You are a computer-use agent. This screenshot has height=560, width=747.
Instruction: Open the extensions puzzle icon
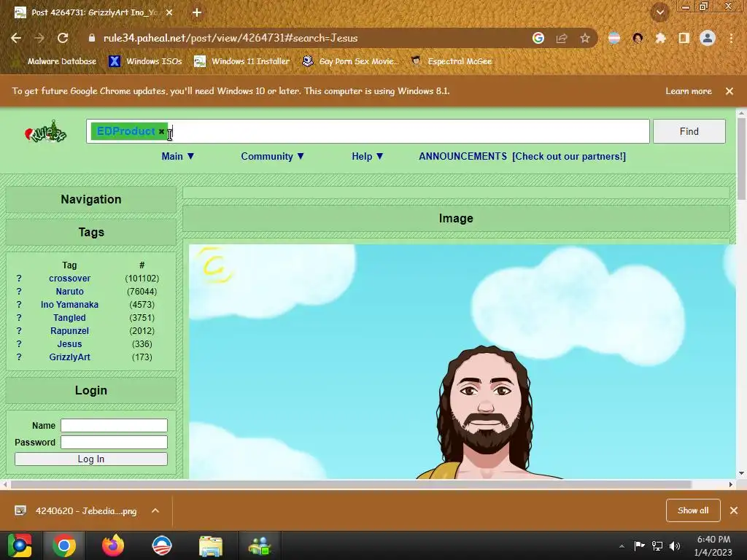660,38
